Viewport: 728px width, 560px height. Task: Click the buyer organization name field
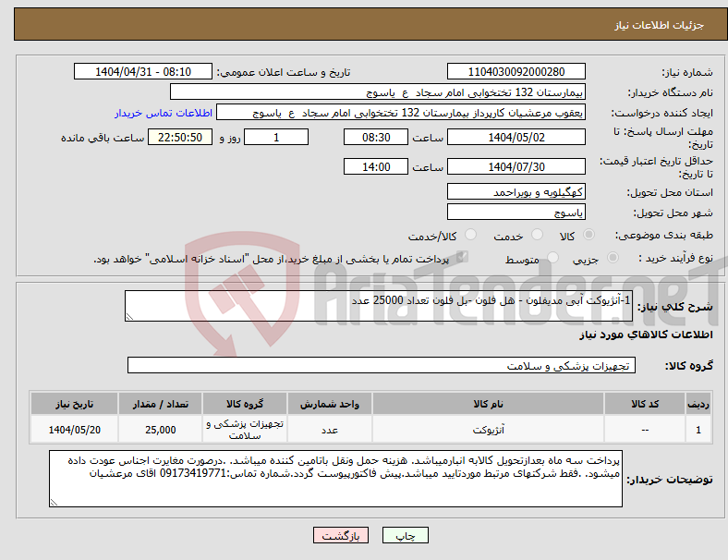tap(378, 91)
